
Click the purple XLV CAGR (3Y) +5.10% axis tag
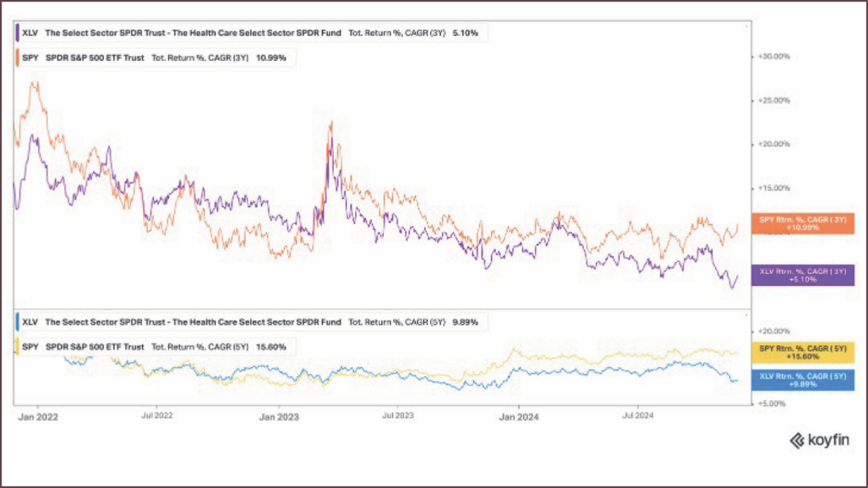tap(803, 276)
